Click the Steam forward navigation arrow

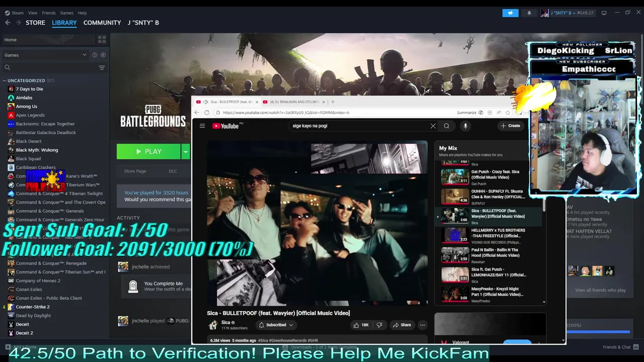click(19, 23)
